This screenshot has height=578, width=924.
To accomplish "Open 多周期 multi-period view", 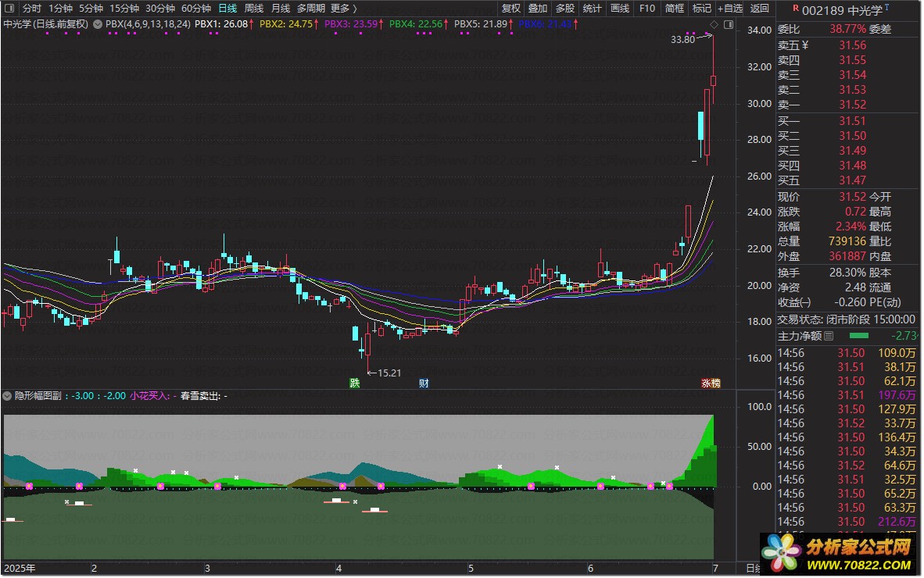I will [x=311, y=9].
